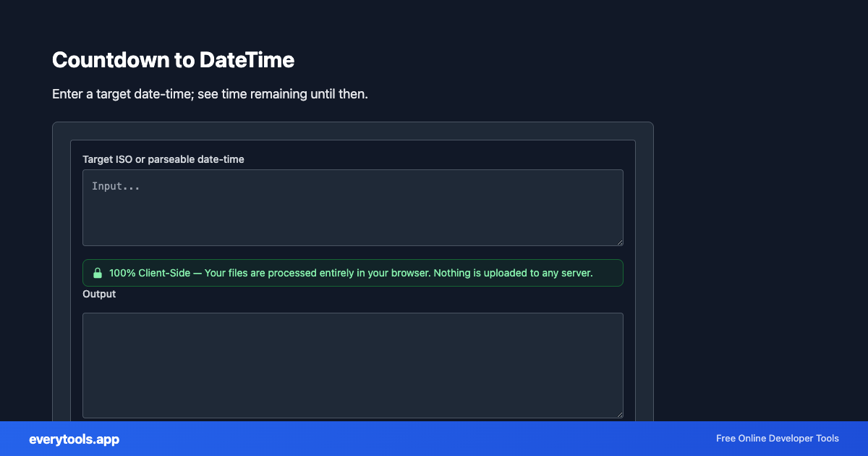Click the resize grip on the input textarea

(x=620, y=241)
